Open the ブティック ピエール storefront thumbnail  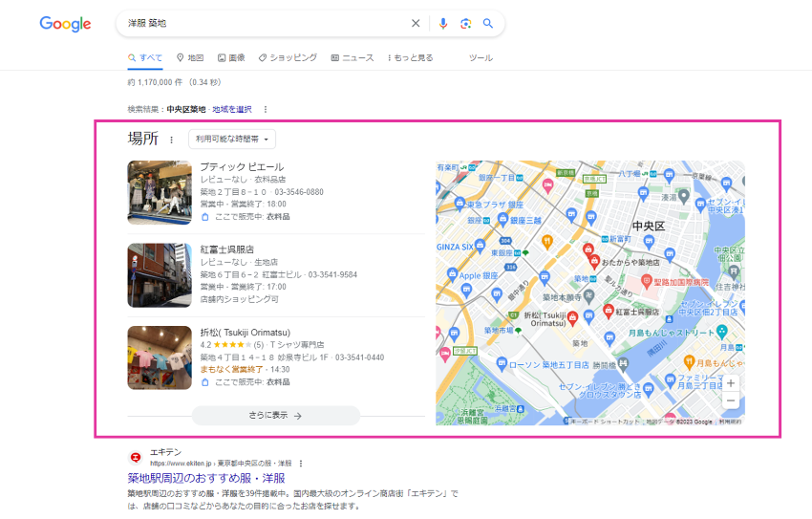pos(160,192)
